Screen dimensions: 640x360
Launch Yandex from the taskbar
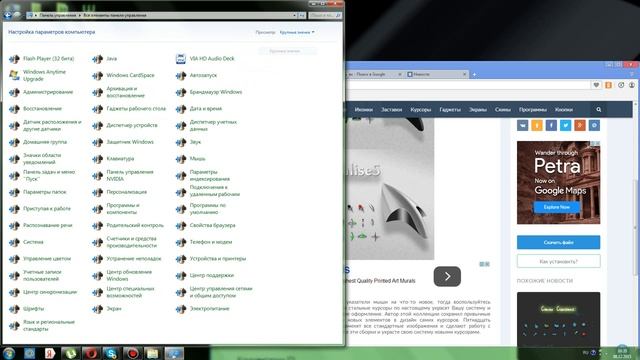pos(50,353)
